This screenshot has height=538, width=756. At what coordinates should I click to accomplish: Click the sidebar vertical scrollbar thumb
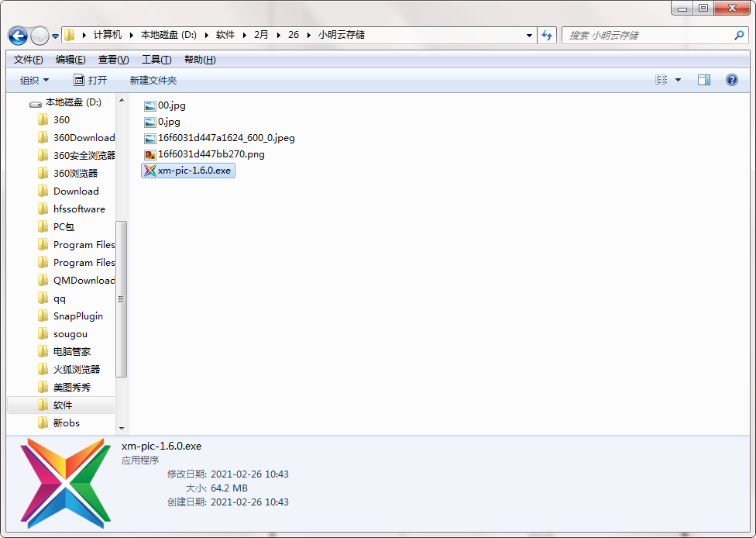122,299
